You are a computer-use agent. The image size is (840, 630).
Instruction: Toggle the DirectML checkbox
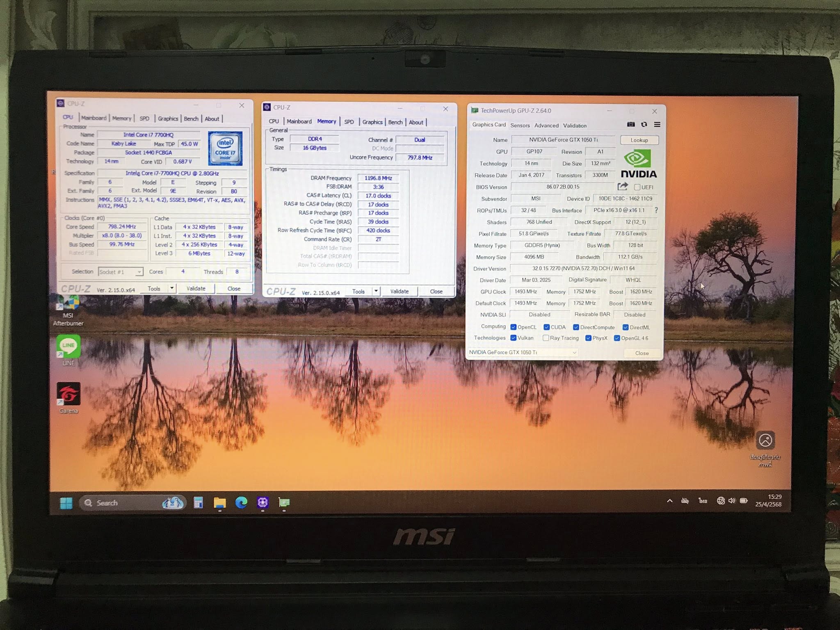(x=625, y=327)
